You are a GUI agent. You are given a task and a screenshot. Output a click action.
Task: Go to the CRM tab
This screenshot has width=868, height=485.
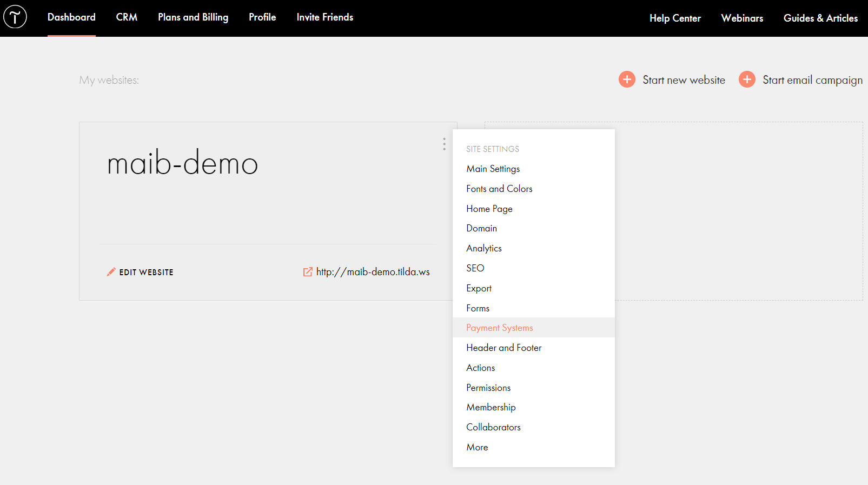click(x=127, y=17)
